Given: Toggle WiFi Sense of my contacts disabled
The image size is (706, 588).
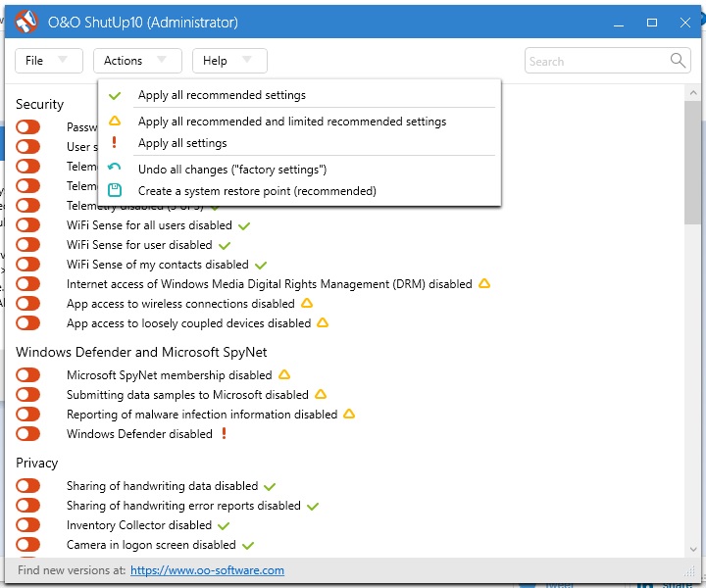Looking at the screenshot, I should coord(27,264).
